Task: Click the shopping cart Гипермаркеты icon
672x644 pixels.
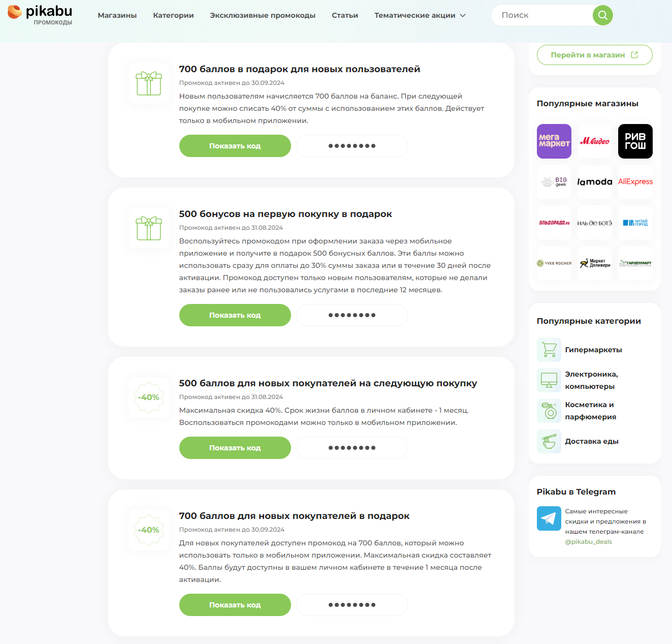Action: click(549, 350)
